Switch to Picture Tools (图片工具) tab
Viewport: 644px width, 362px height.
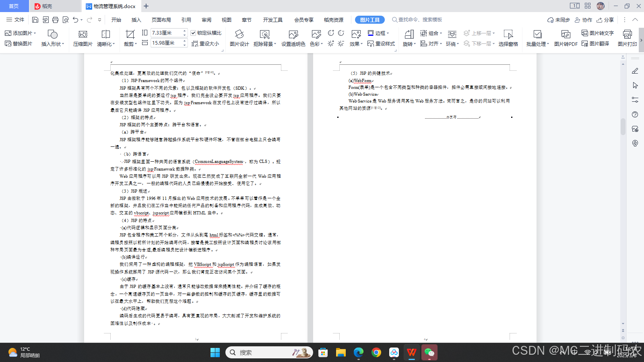click(370, 20)
